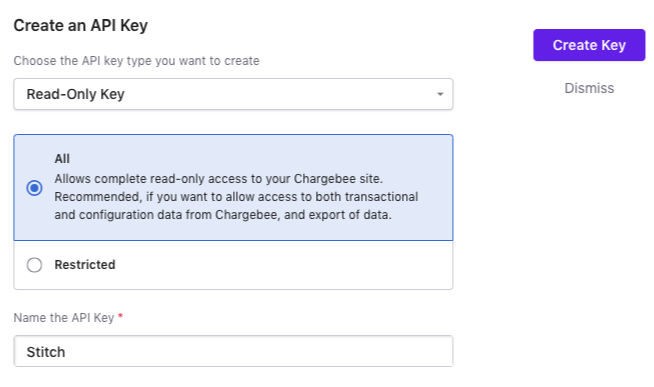Viewport: 654px width, 387px height.
Task: Click the Read-Only Key text in the dropdown
Action: tap(75, 94)
